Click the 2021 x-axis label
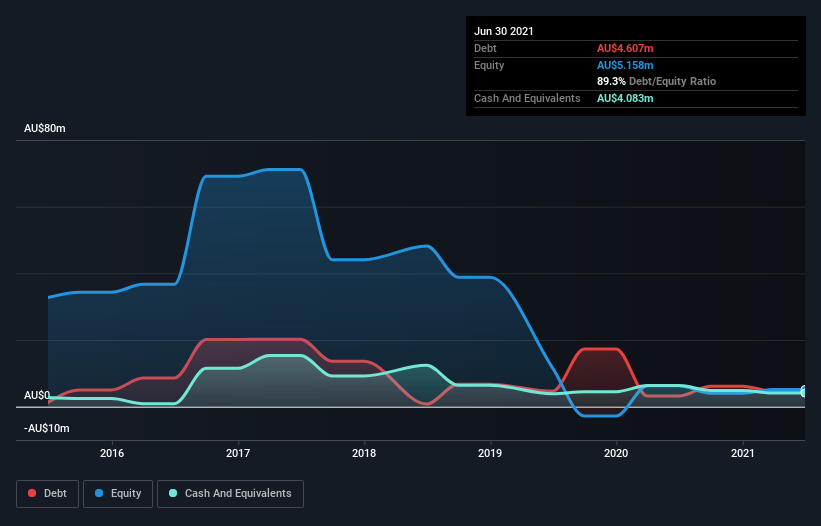Image resolution: width=821 pixels, height=526 pixels. click(742, 453)
